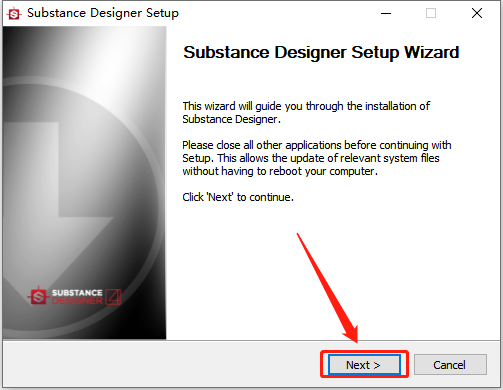Click the disabled maximize button
The image size is (503, 390).
pos(431,13)
